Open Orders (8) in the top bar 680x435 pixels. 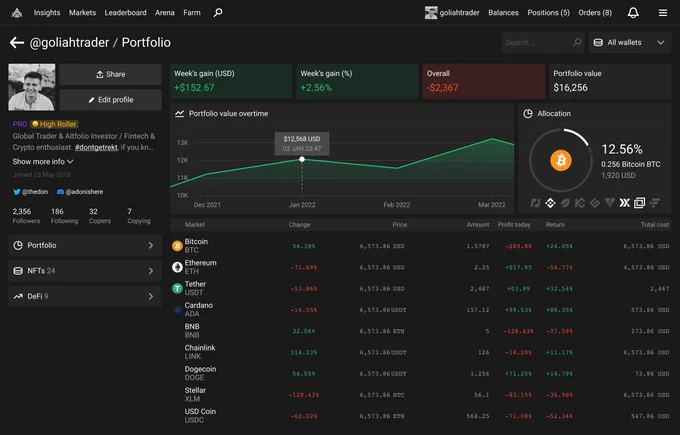click(x=595, y=13)
